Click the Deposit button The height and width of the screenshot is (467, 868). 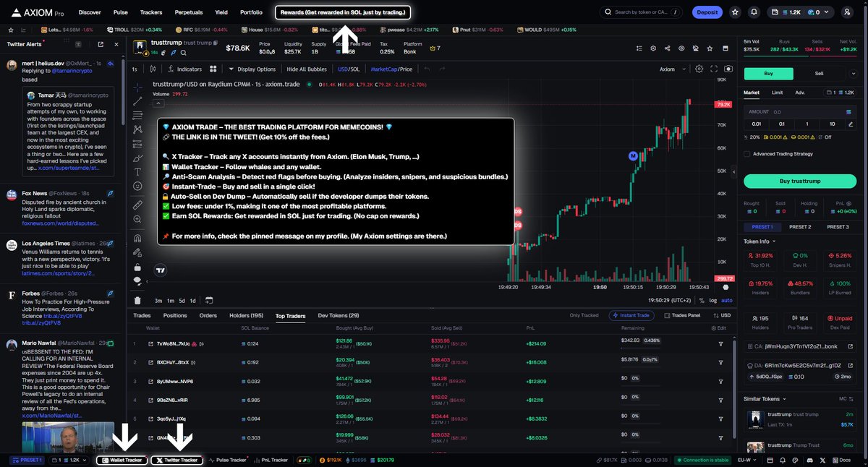point(707,12)
